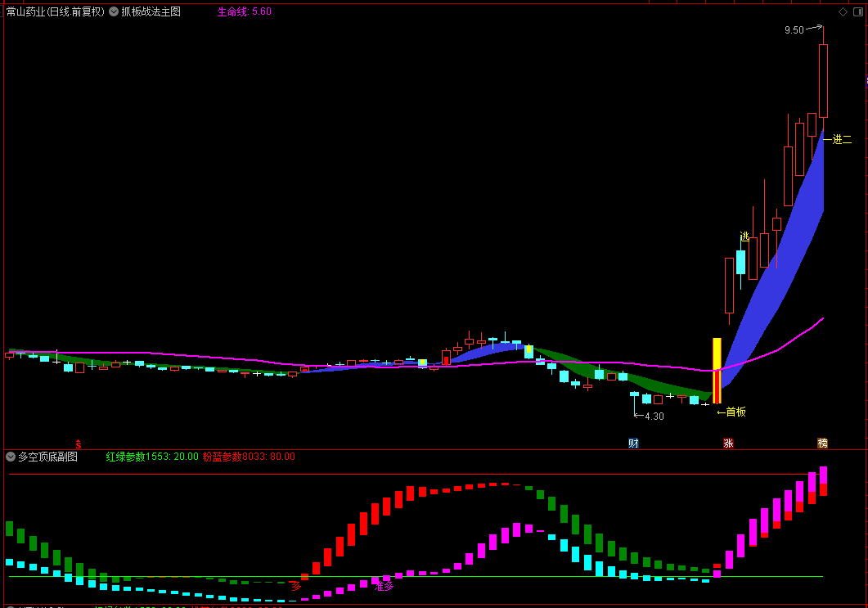Toggle the side panel icon at top right
The image size is (868, 608).
(858, 11)
